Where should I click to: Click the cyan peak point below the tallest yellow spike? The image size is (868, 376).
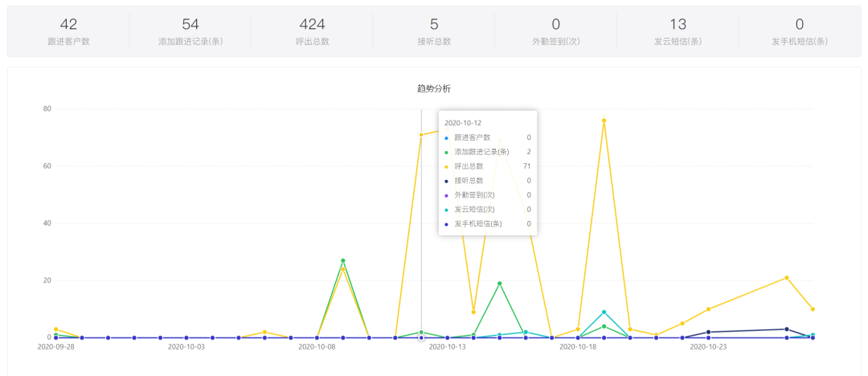coord(604,312)
